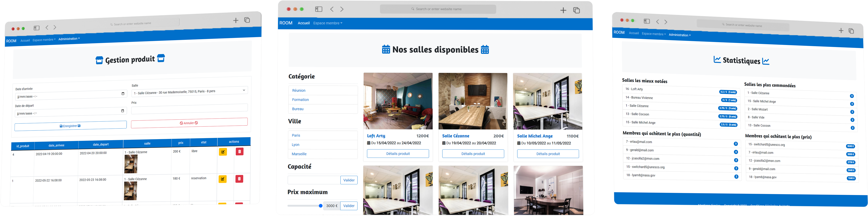Image resolution: width=868 pixels, height=216 pixels.
Task: Click the red delete icon for product 4
Action: [x=239, y=152]
